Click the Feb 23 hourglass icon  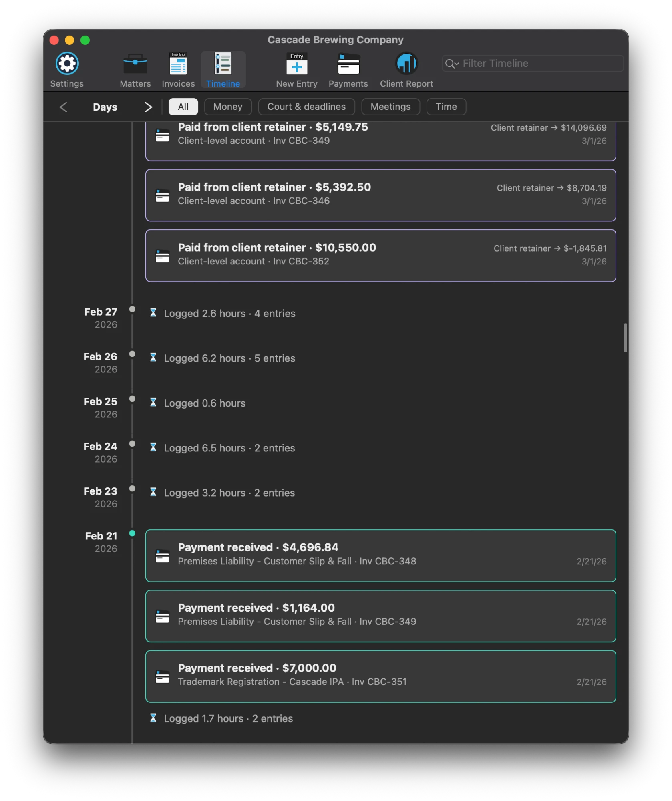tap(153, 492)
